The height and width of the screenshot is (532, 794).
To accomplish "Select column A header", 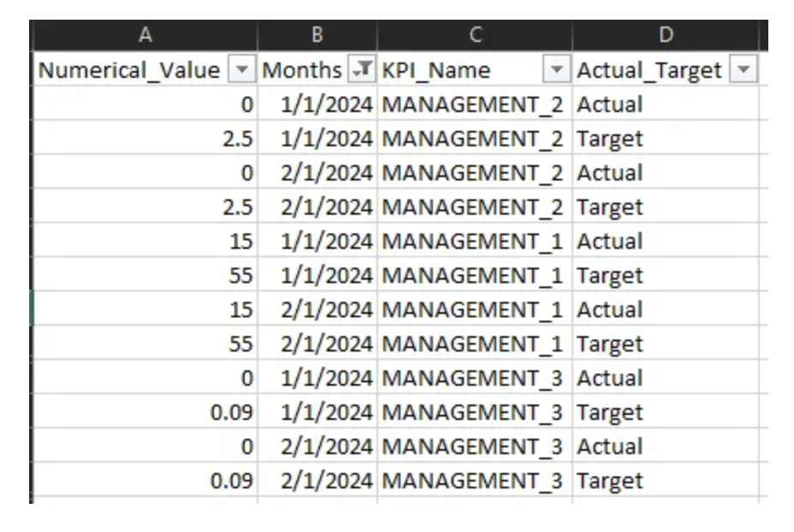I will 145,34.
